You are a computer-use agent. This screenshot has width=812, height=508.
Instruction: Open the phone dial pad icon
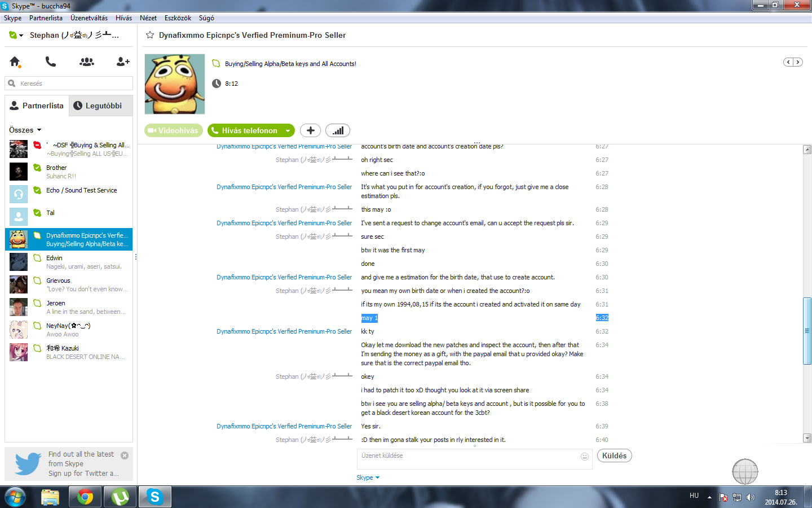[x=51, y=62]
